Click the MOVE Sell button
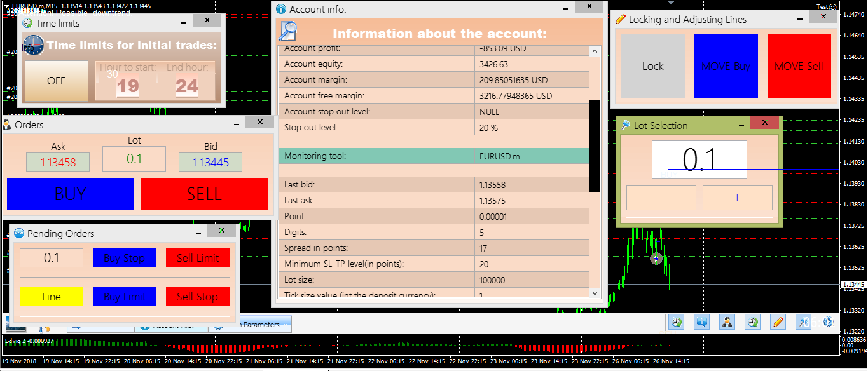868x371 pixels. coord(799,66)
